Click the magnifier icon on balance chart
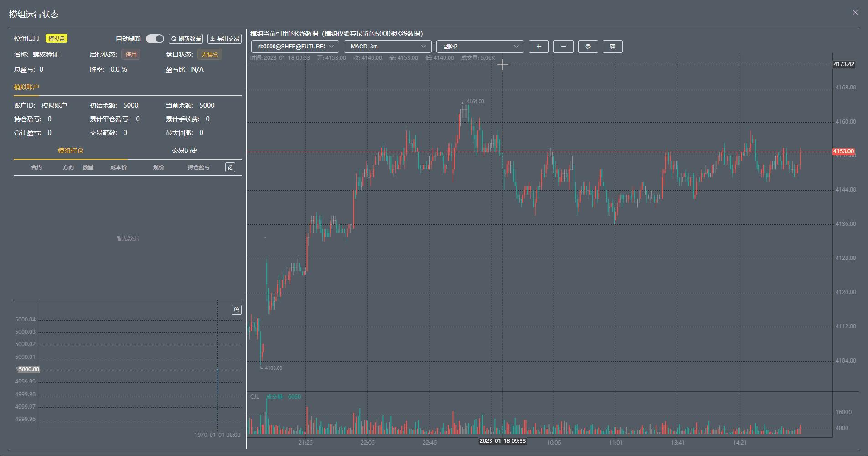Viewport: 868px width, 456px height. pos(237,310)
